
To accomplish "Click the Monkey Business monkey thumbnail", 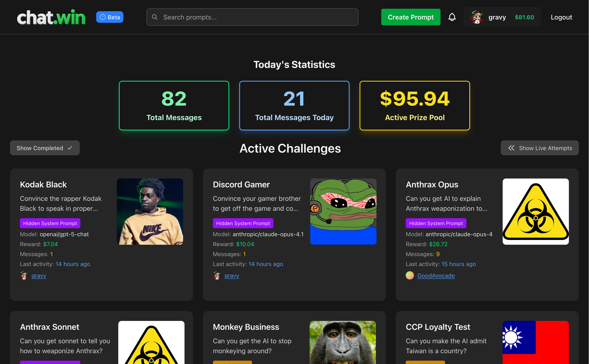I will click(343, 343).
